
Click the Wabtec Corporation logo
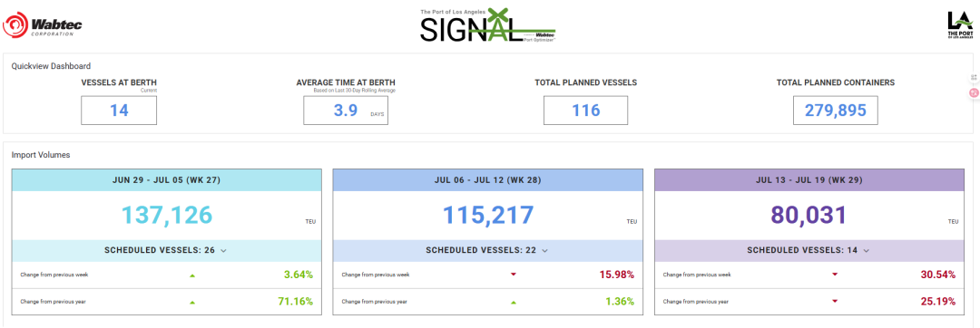point(43,27)
